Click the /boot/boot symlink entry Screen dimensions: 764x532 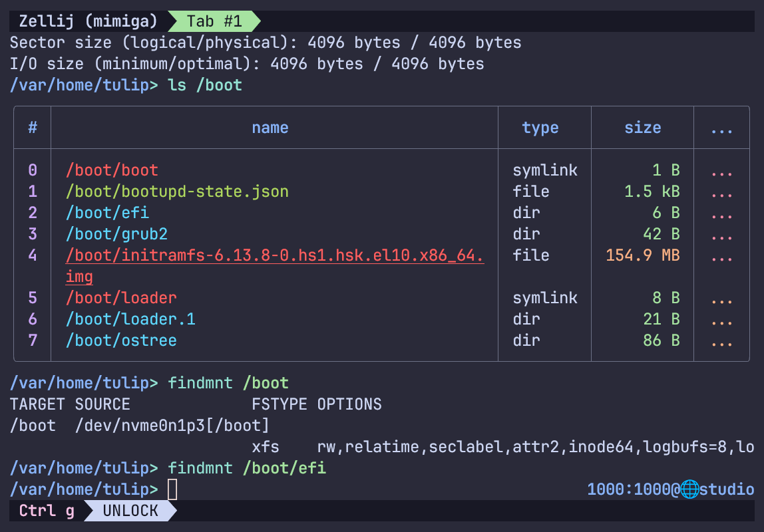click(112, 170)
